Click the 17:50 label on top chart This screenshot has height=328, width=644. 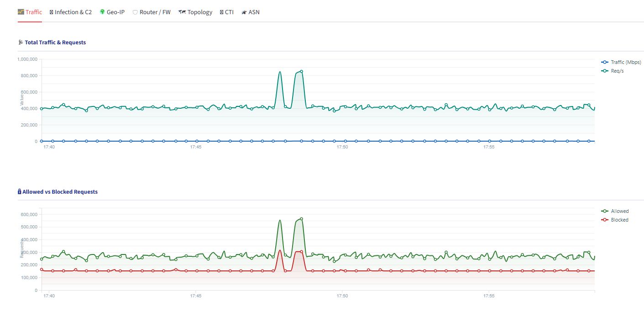pyautogui.click(x=342, y=147)
